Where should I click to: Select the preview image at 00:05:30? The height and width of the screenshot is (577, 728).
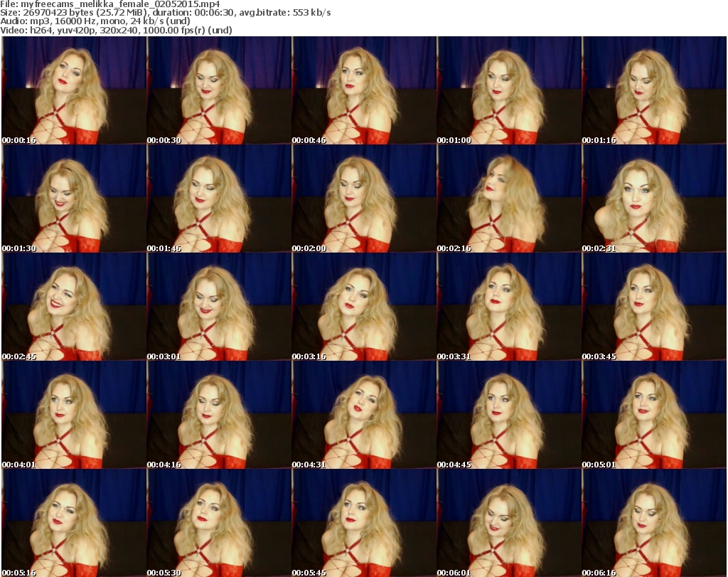coord(219,523)
